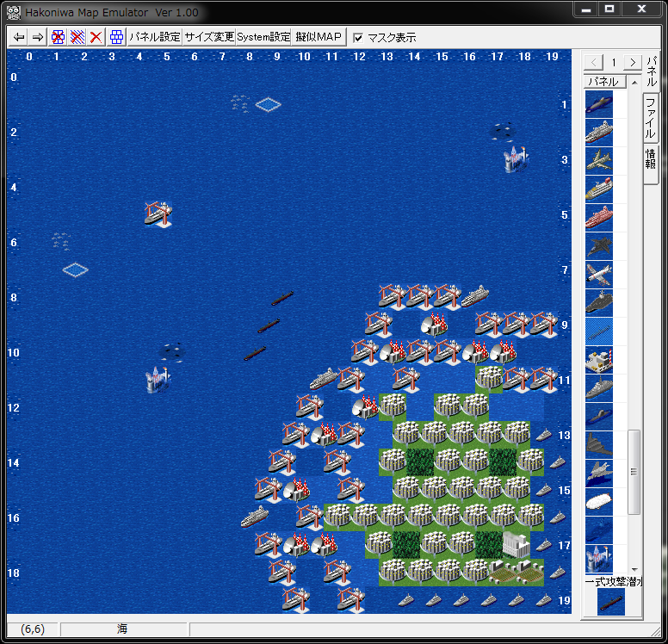Select the sea base lighthouse platform panel tile

(x=599, y=360)
